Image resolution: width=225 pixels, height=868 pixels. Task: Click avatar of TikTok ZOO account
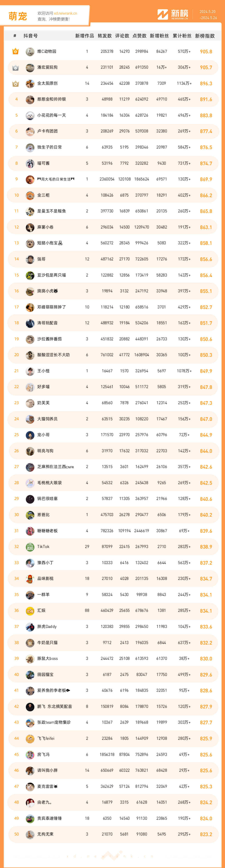[30, 547]
